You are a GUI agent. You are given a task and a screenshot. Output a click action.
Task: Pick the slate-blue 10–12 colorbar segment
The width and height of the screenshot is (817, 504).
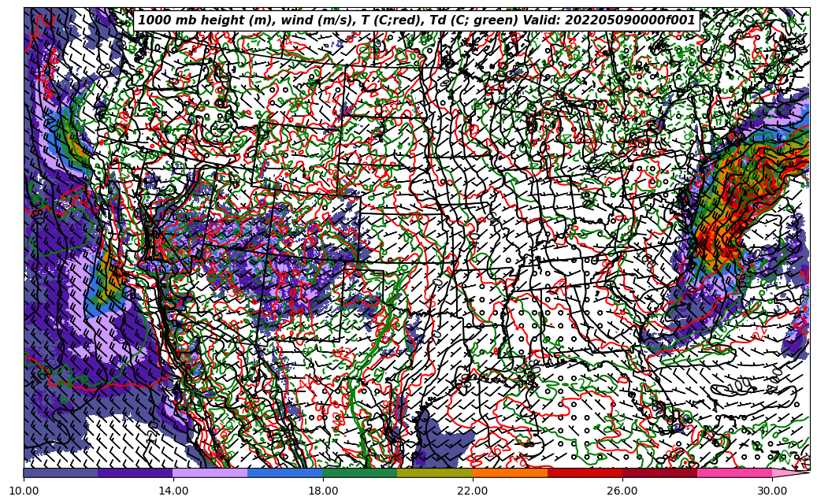61,472
